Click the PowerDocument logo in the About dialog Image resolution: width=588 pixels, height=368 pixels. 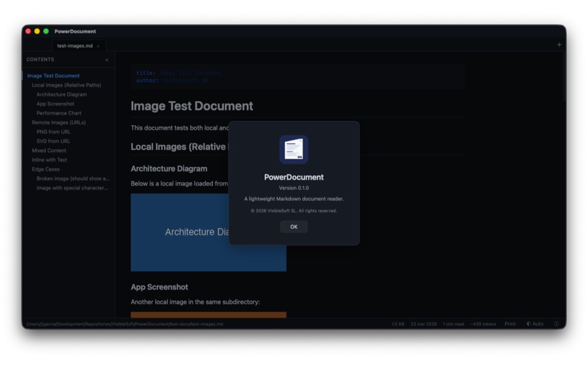coord(293,149)
